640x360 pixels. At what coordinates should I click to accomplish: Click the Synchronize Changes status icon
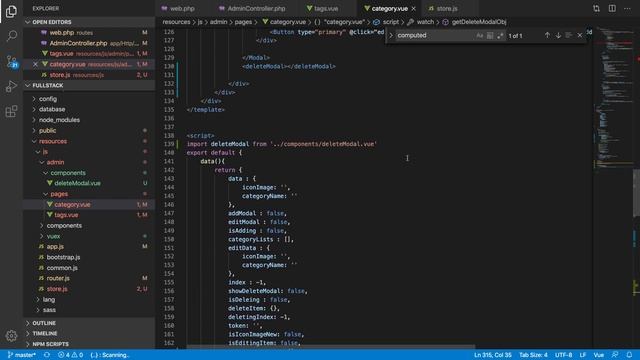[x=47, y=355]
